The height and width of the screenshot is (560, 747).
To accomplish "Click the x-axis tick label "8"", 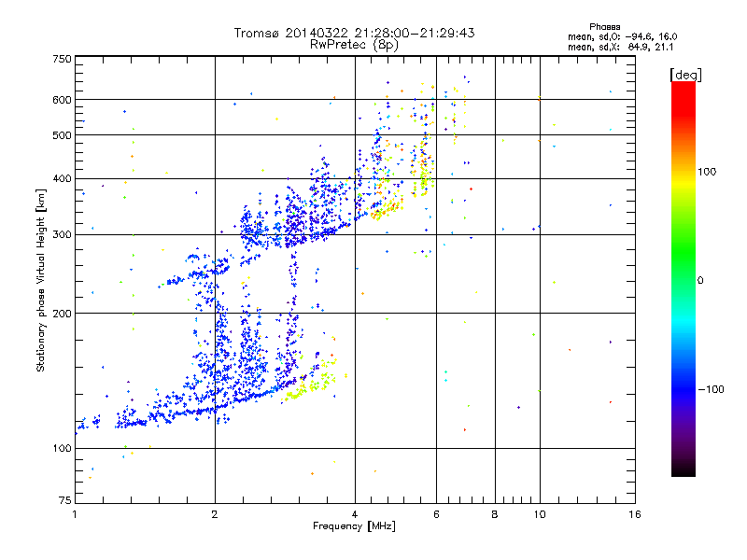I will click(495, 514).
